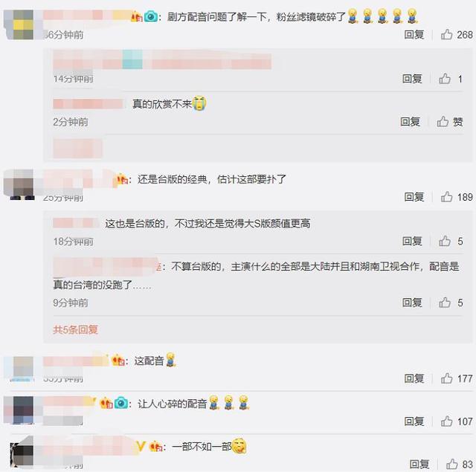Thumbs-up the 这配音 comment with 177 likes
Image resolution: width=476 pixels, height=472 pixels.
pyautogui.click(x=446, y=378)
